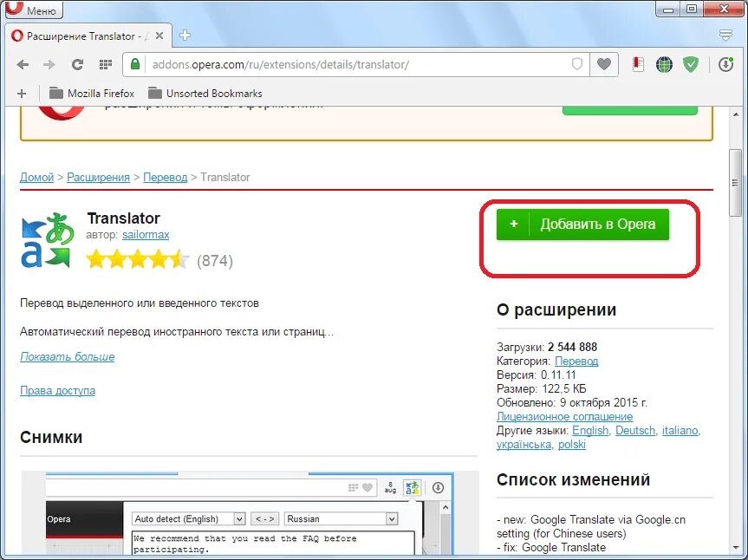Click the Translator extension logo
The image size is (748, 560).
(48, 240)
